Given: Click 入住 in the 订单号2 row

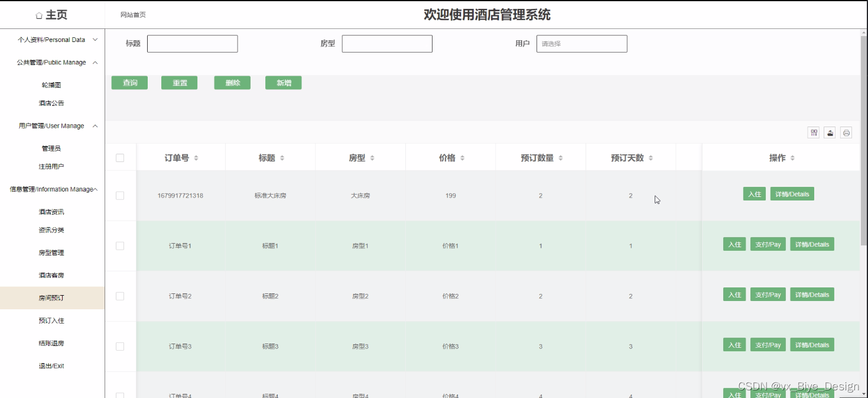Looking at the screenshot, I should (734, 295).
